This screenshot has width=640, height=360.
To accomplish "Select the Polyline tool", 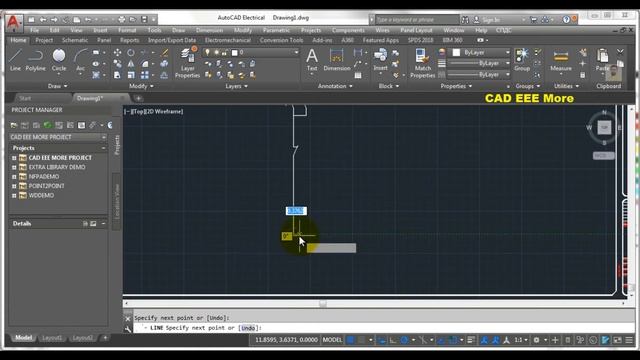I will pos(36,60).
